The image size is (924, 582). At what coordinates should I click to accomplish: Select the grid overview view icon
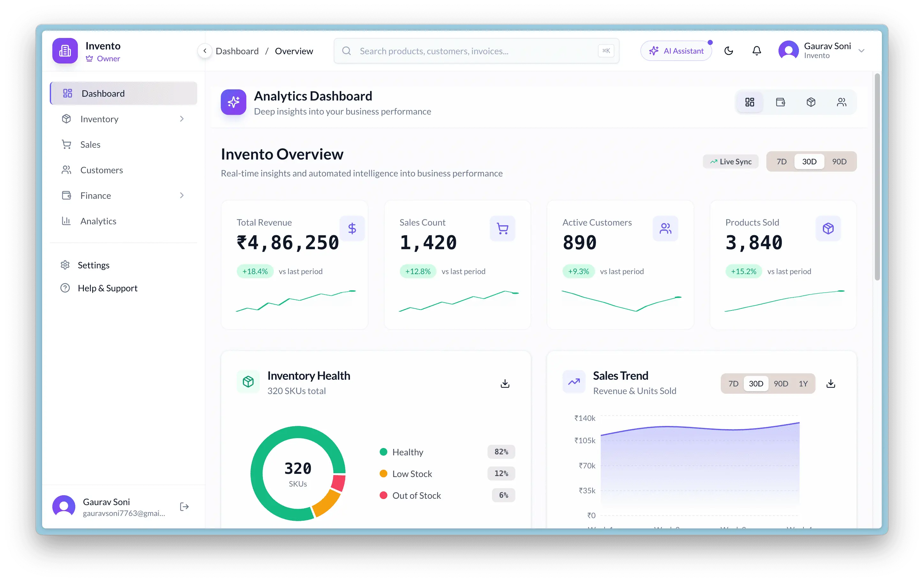click(x=749, y=102)
